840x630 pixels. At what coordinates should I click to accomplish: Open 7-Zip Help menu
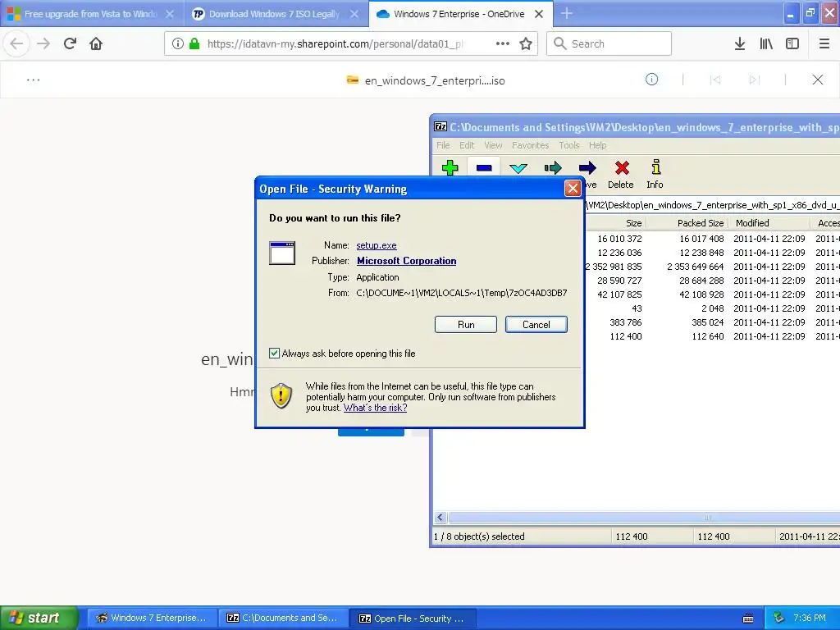pyautogui.click(x=598, y=145)
